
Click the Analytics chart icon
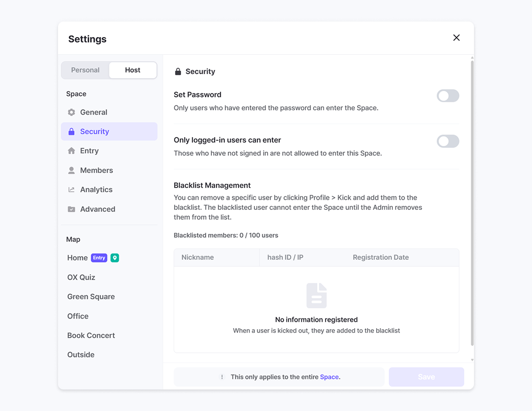[71, 190]
